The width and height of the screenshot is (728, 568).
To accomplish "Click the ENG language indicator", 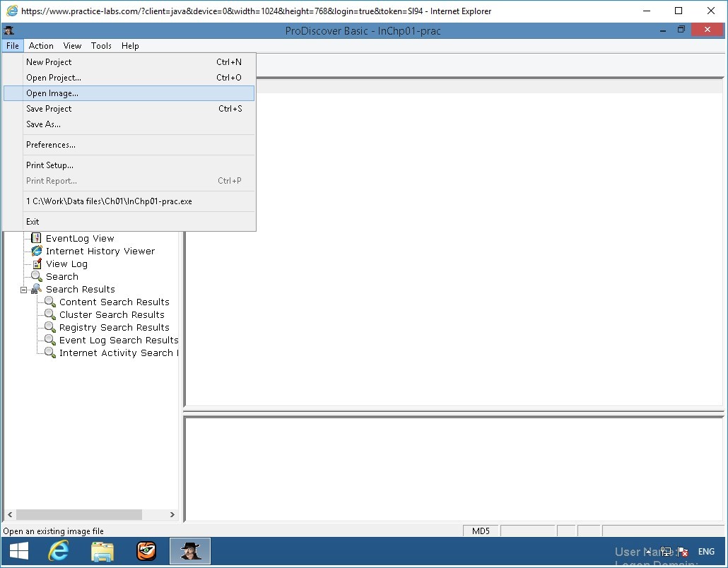I will tap(705, 552).
